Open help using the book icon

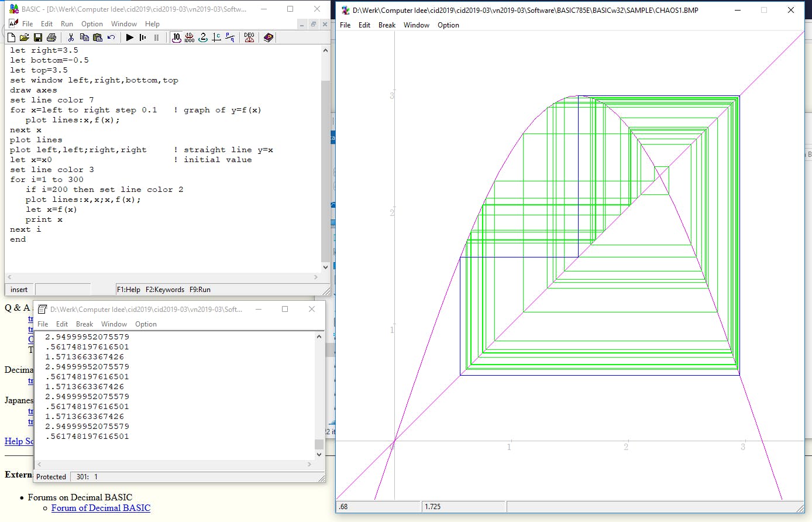pos(268,37)
